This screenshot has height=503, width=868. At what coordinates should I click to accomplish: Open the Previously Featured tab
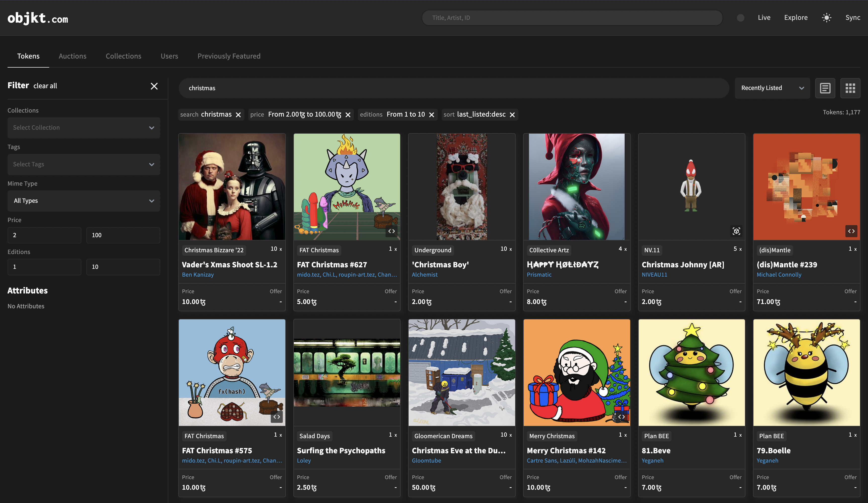[x=229, y=56]
